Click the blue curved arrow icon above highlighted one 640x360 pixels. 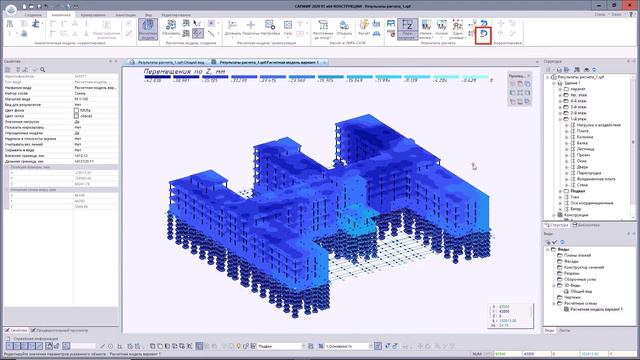[x=484, y=23]
